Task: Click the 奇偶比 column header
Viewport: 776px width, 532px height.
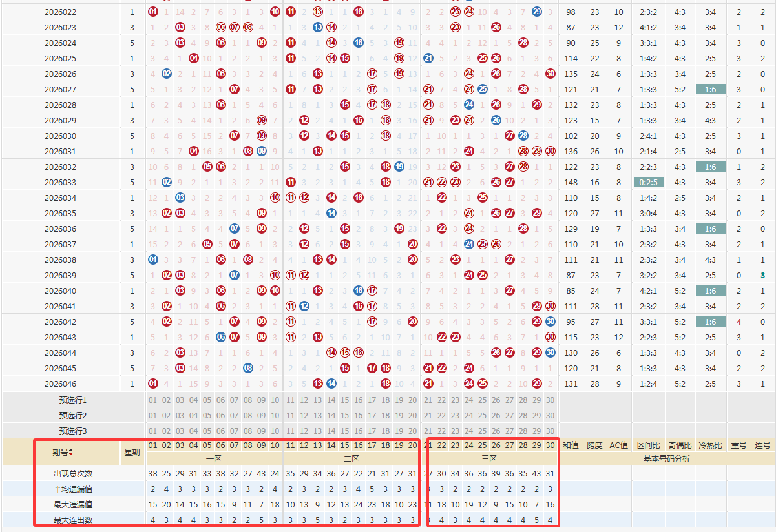Action: [x=680, y=445]
